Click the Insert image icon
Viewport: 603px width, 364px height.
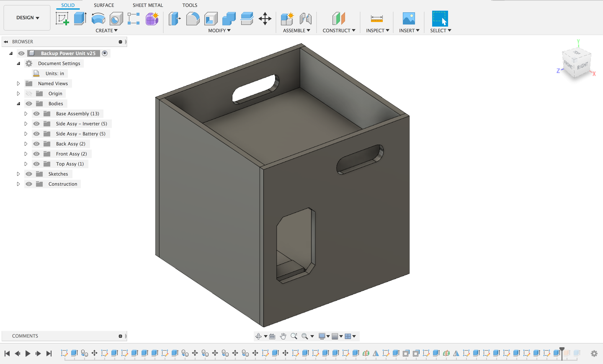[x=409, y=19]
